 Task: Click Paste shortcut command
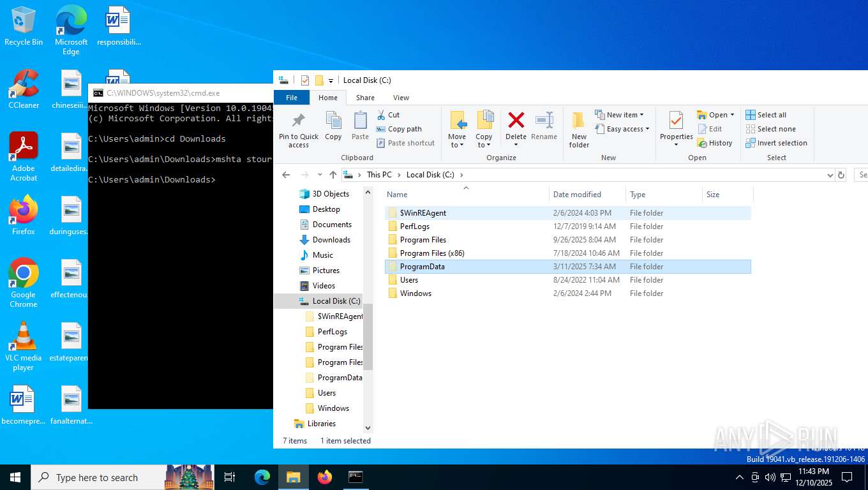tap(405, 143)
